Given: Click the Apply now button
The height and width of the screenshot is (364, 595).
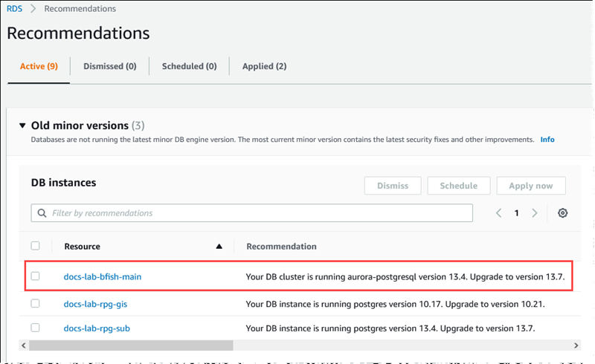Looking at the screenshot, I should pos(531,186).
